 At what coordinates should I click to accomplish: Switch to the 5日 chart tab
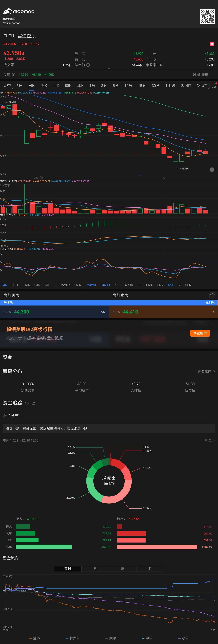[19, 86]
